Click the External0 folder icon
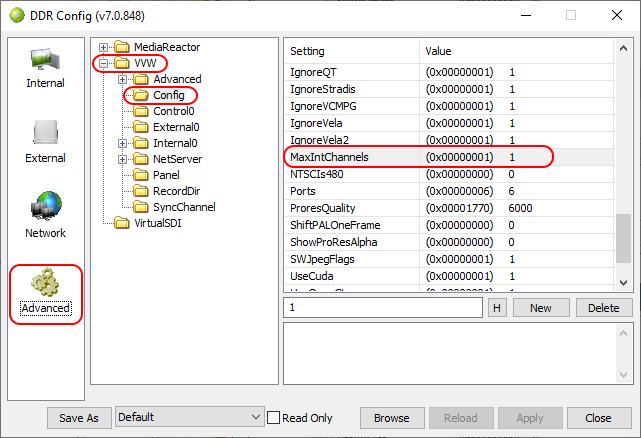 pyautogui.click(x=141, y=127)
